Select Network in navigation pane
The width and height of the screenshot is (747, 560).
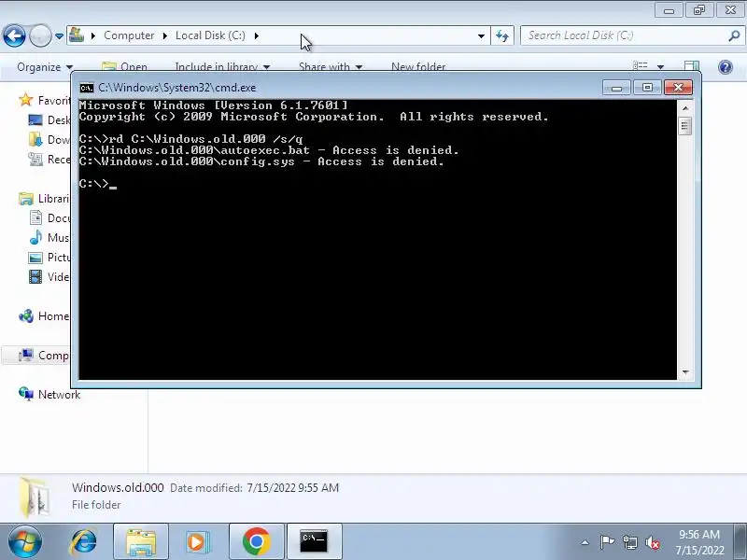pyautogui.click(x=49, y=394)
